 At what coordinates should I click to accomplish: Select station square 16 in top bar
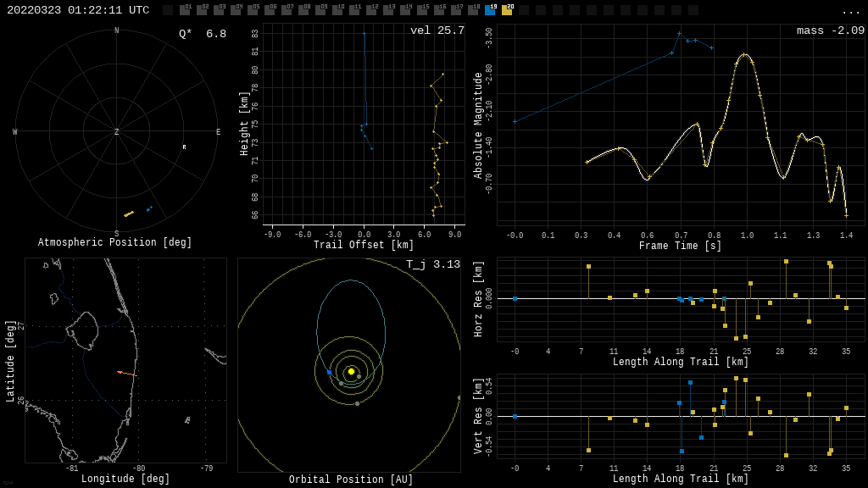click(439, 10)
